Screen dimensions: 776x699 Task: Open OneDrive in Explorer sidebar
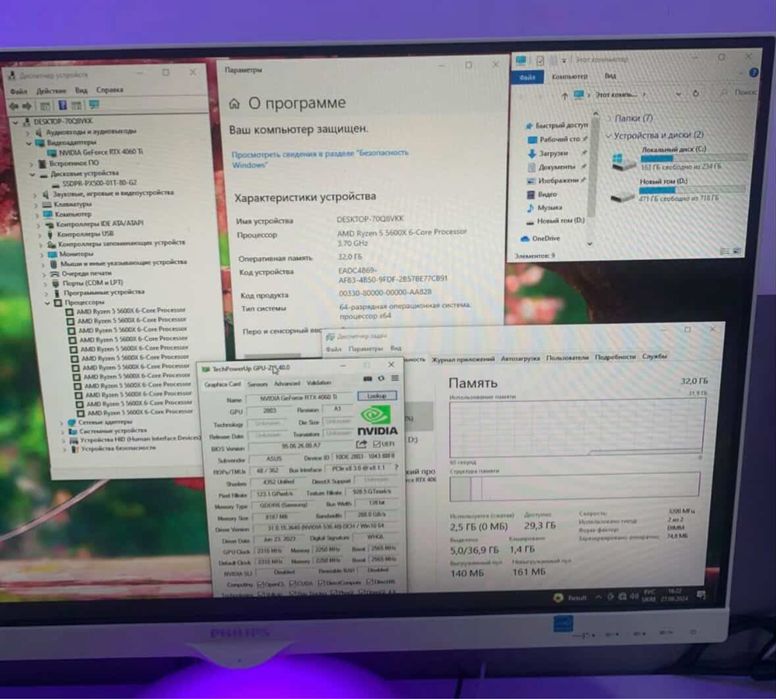pos(540,238)
